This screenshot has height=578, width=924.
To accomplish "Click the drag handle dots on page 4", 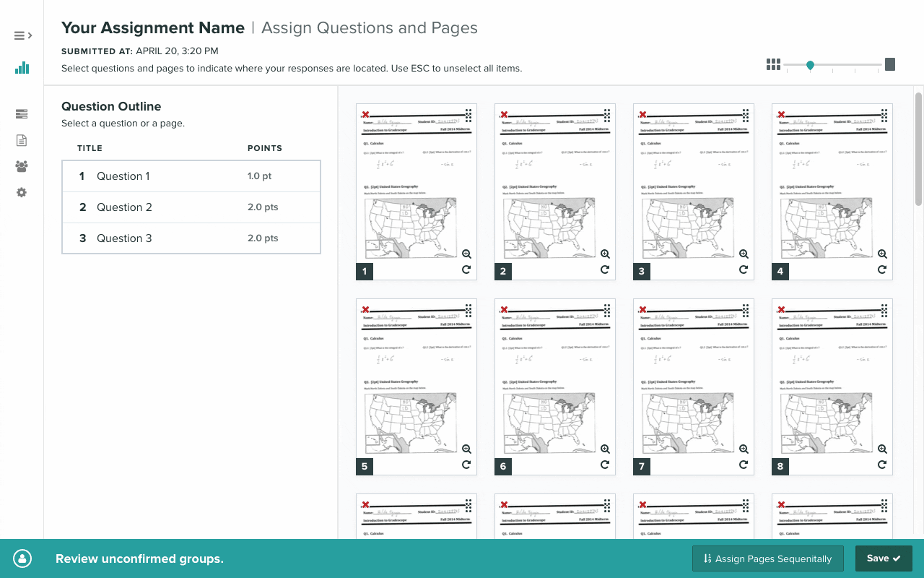I will [x=884, y=116].
